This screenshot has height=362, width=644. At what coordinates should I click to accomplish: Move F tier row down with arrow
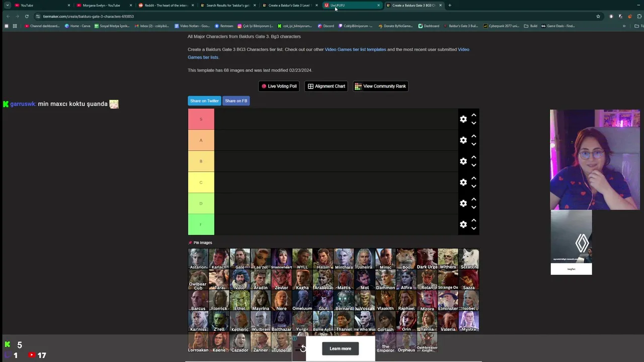click(473, 228)
